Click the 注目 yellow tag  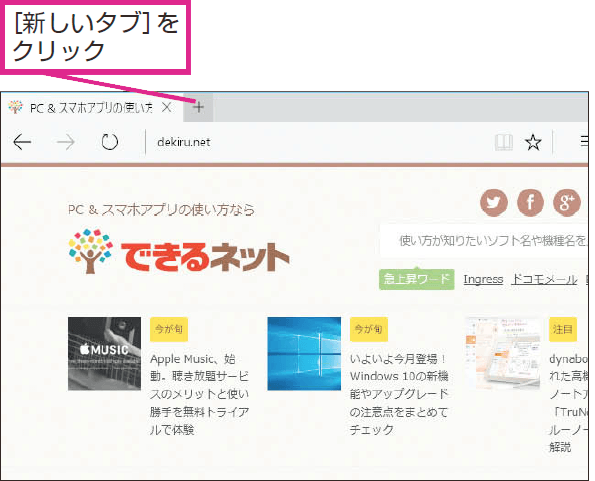tap(563, 329)
